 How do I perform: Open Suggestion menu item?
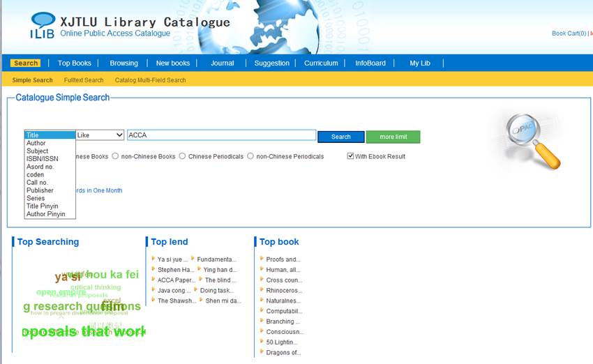pos(271,63)
